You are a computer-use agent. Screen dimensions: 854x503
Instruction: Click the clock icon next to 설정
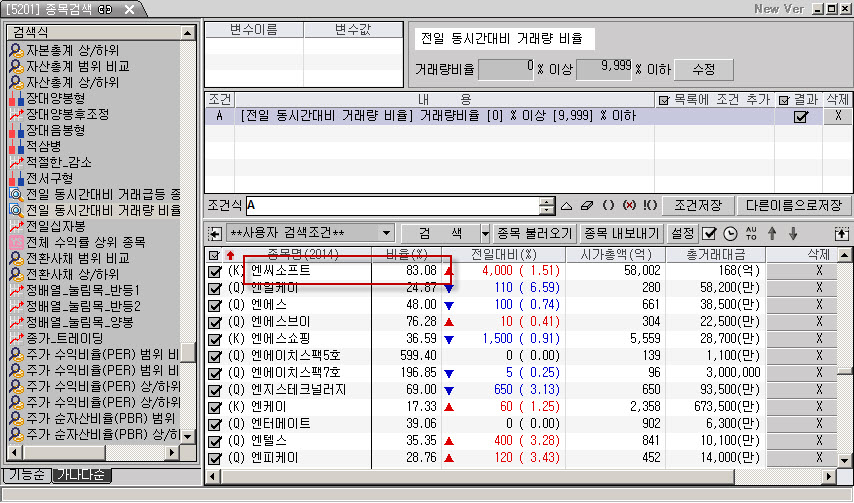pos(730,233)
